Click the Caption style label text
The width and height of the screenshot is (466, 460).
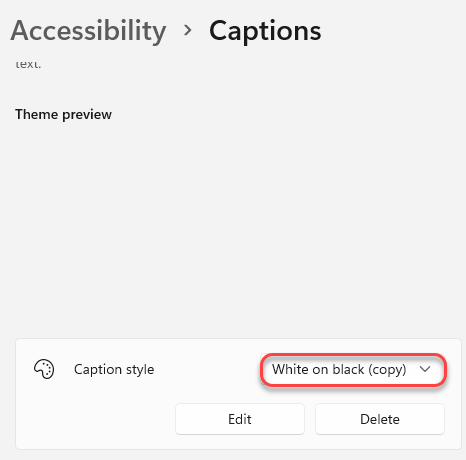pos(114,369)
